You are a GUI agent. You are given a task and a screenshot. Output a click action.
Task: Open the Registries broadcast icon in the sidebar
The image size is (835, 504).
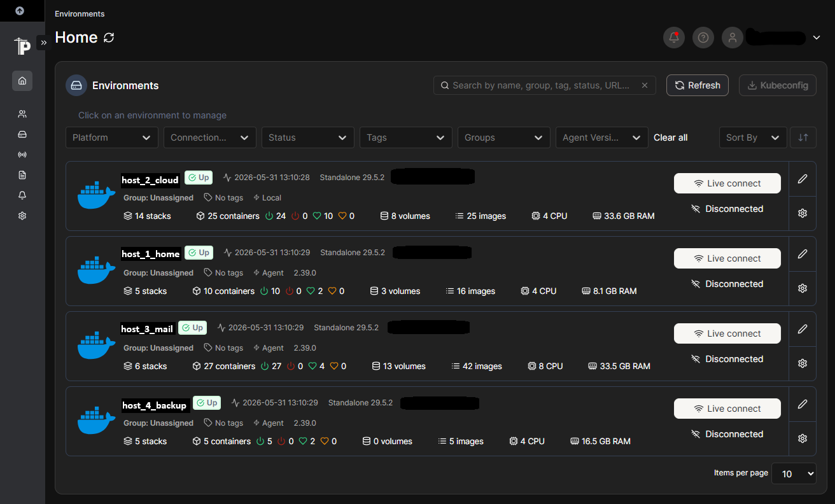pos(22,155)
